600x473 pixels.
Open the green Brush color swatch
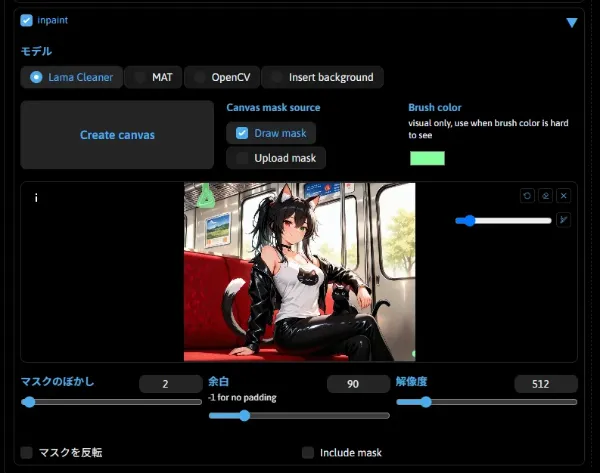(x=427, y=158)
